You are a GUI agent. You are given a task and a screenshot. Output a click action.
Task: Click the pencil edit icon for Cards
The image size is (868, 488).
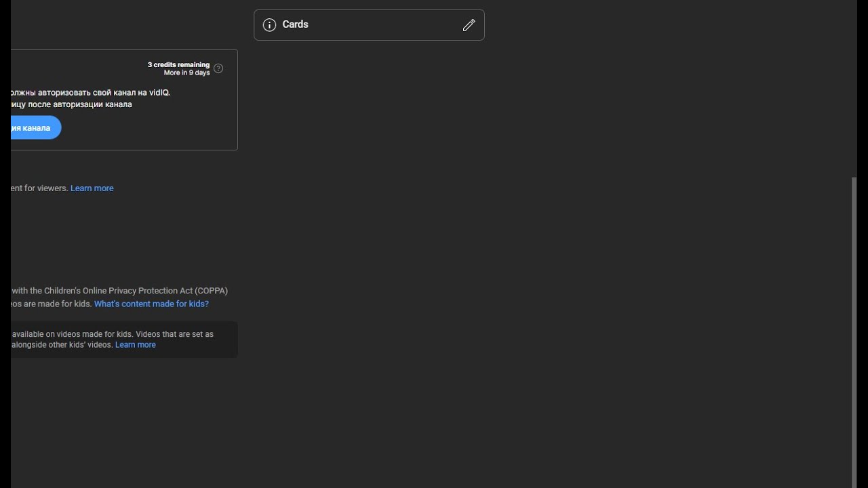click(469, 25)
